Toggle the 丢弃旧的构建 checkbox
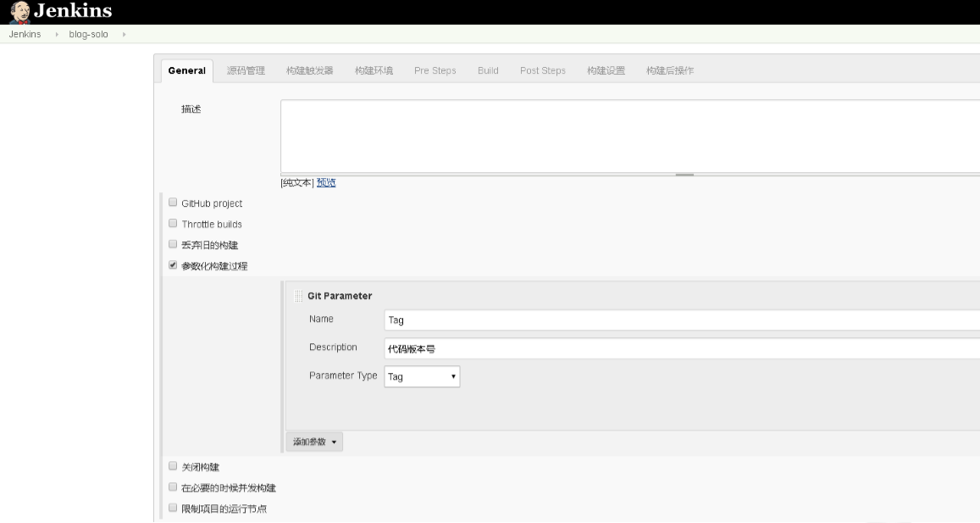The width and height of the screenshot is (980, 523). (x=173, y=244)
